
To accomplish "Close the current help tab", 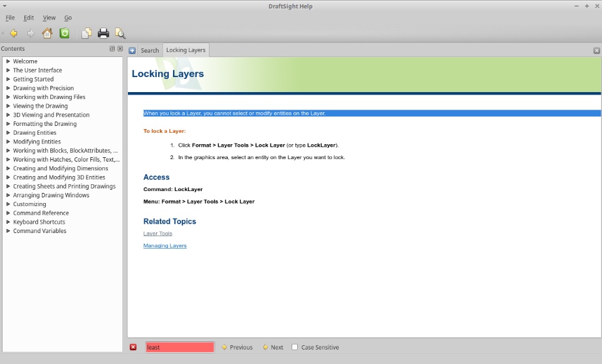I will [x=596, y=51].
